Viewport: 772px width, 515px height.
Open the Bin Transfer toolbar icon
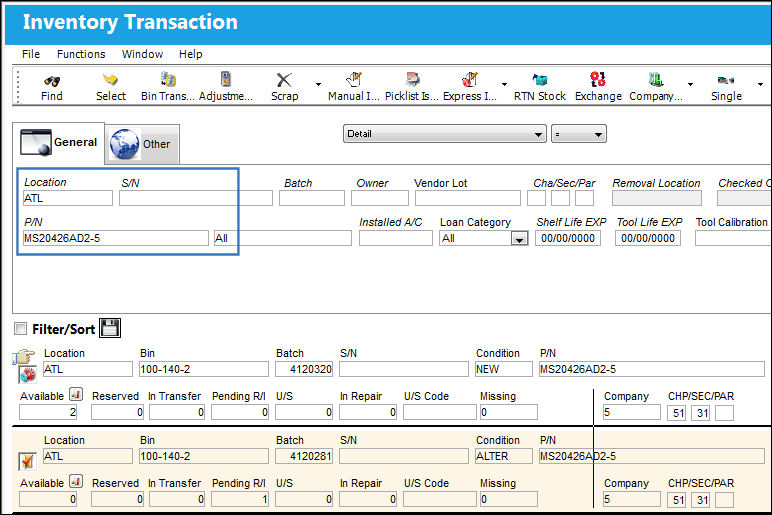tap(168, 79)
